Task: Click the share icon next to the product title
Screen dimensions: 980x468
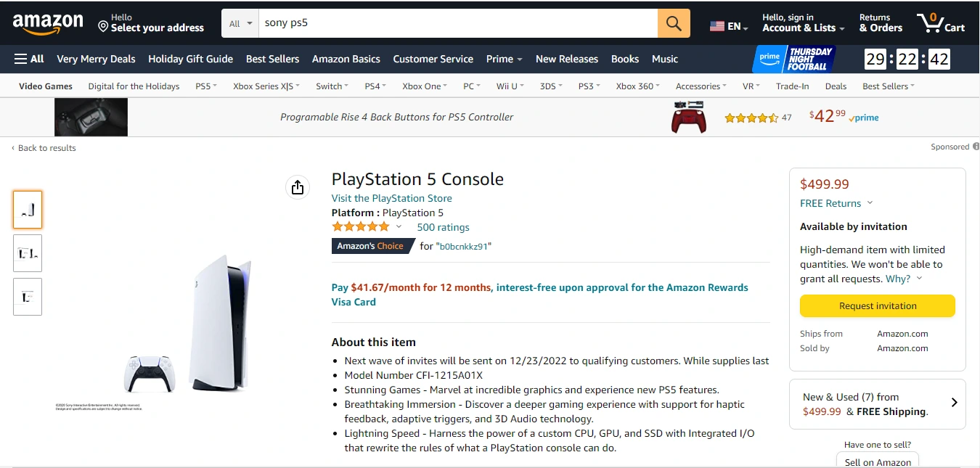Action: point(298,187)
